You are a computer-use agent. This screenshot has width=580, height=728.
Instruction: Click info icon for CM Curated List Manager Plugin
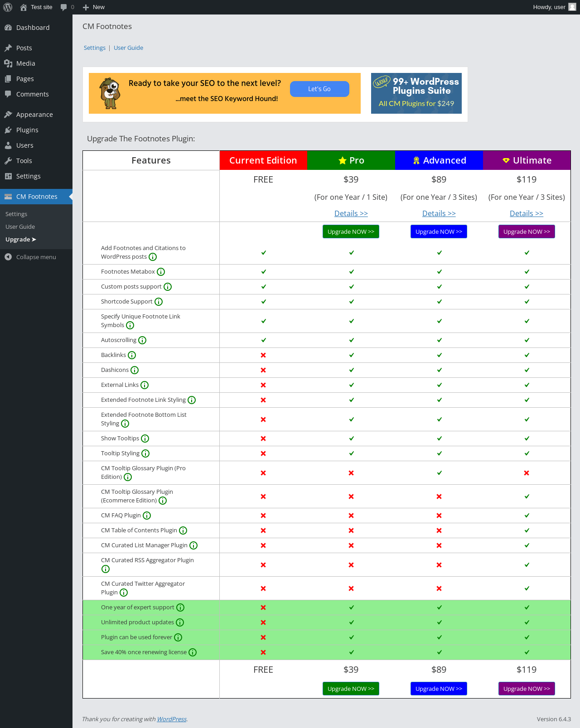click(x=193, y=545)
